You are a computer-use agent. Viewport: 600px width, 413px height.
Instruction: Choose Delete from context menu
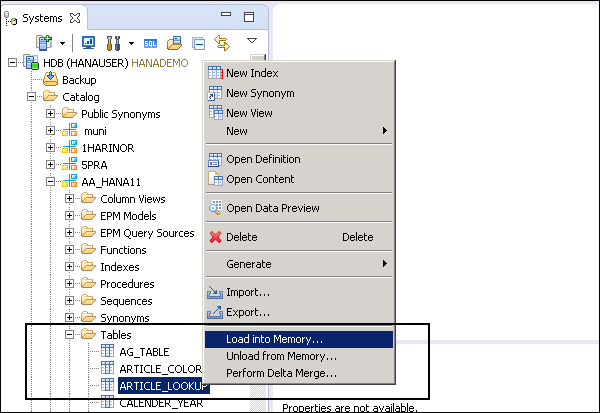(x=299, y=237)
